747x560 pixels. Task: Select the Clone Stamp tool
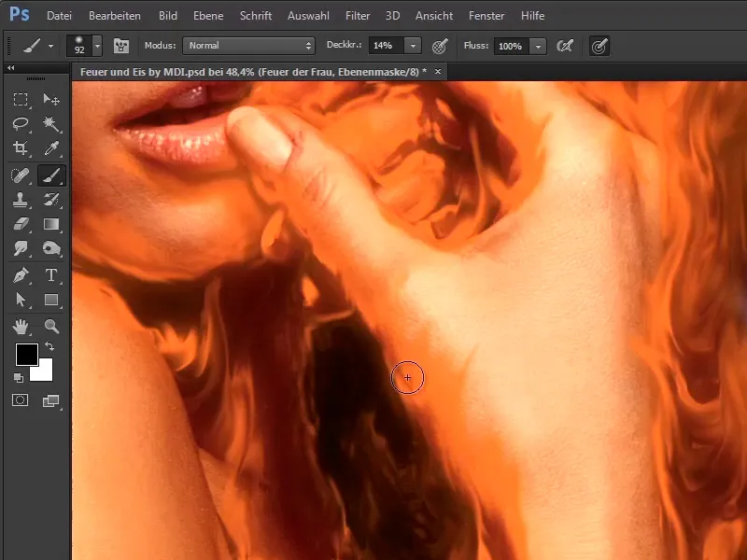(x=20, y=200)
